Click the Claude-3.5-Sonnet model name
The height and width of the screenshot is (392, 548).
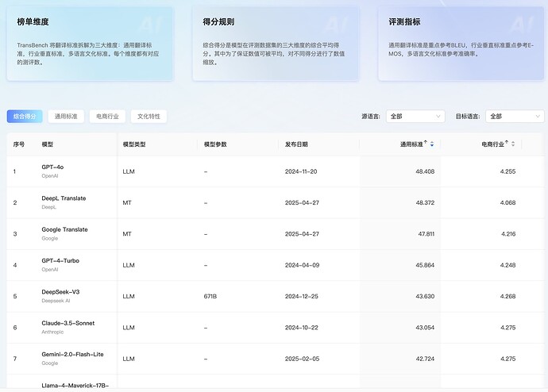coord(68,323)
